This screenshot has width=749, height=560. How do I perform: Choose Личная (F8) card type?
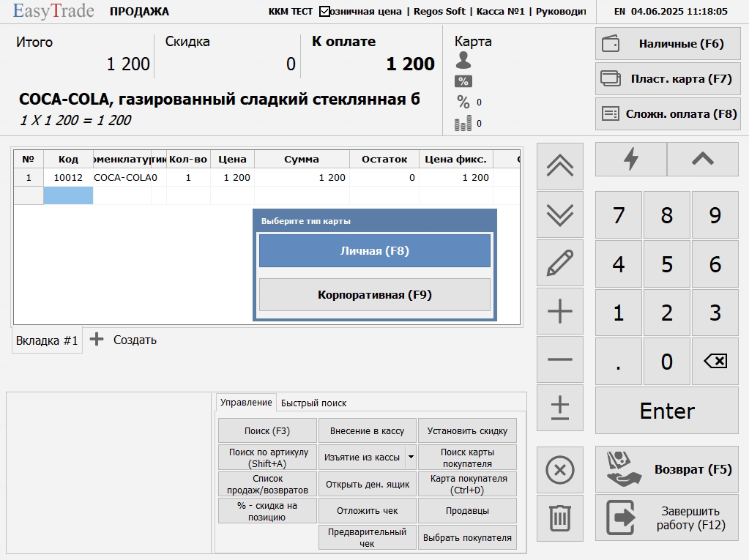(374, 251)
